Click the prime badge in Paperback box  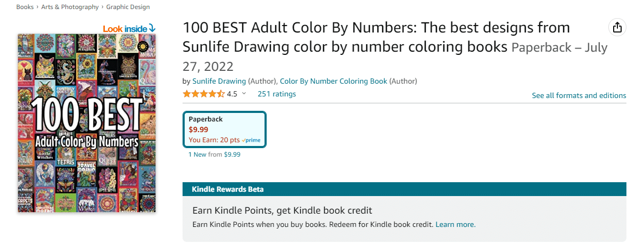coord(251,140)
